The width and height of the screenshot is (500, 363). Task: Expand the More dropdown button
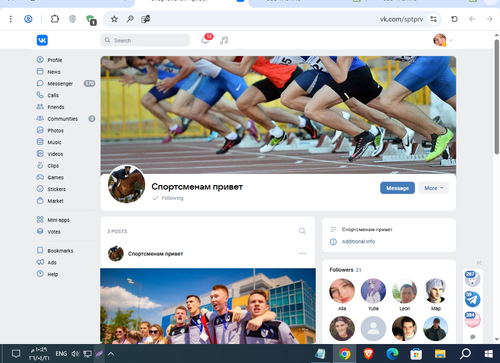point(434,188)
